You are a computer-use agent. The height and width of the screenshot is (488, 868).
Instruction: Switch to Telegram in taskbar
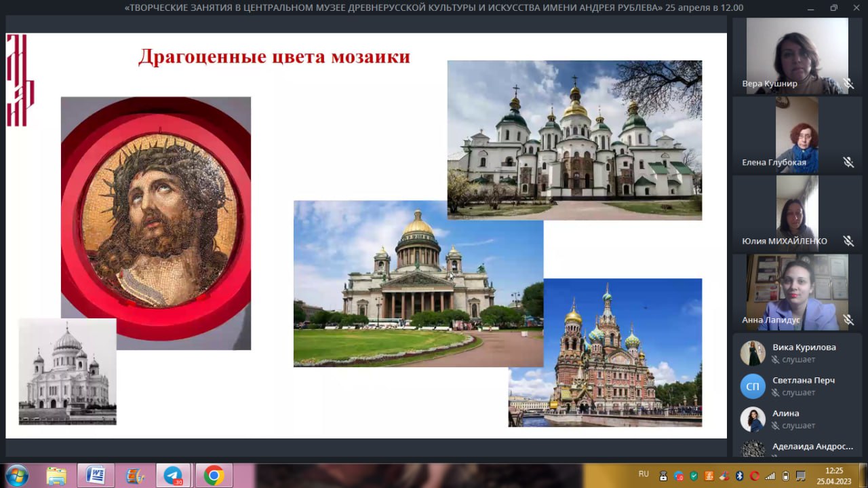[174, 476]
